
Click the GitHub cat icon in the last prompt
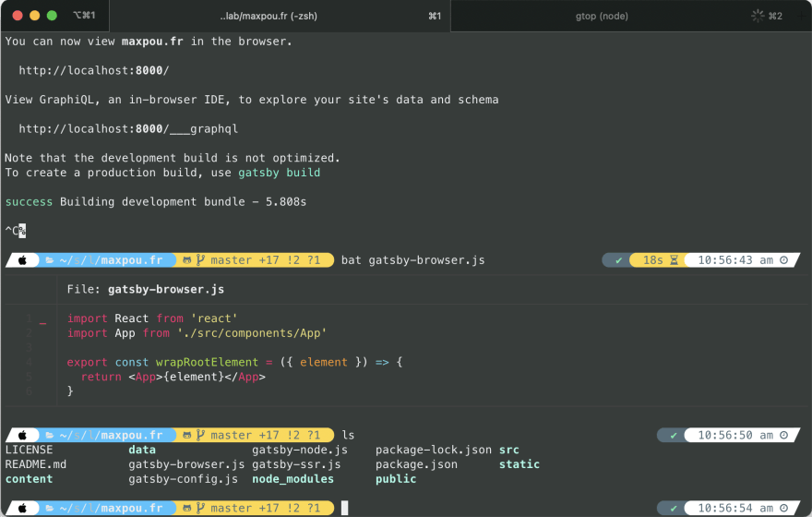pyautogui.click(x=187, y=508)
